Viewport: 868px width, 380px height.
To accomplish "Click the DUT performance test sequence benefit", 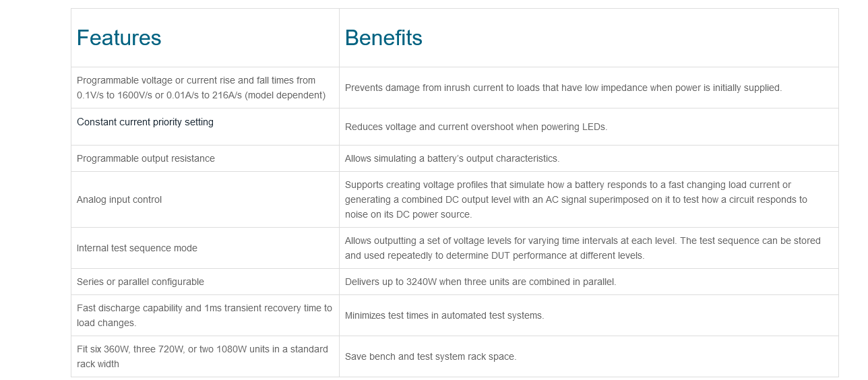I will pos(583,248).
